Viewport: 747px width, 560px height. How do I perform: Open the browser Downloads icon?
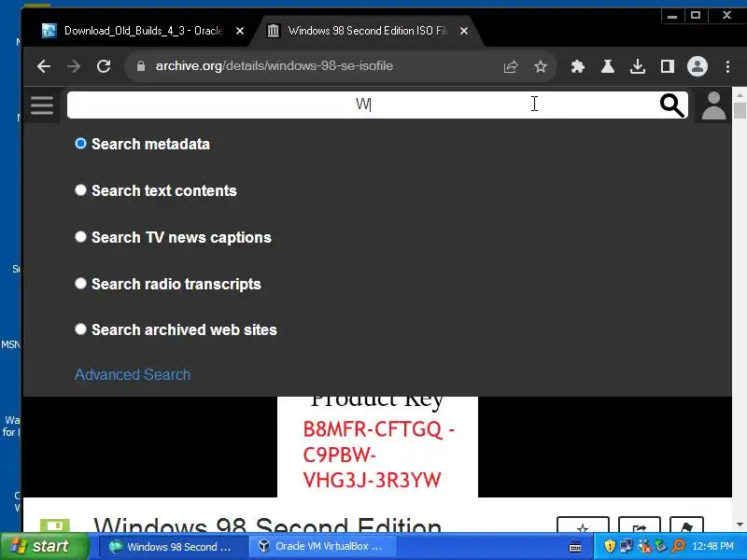point(638,66)
